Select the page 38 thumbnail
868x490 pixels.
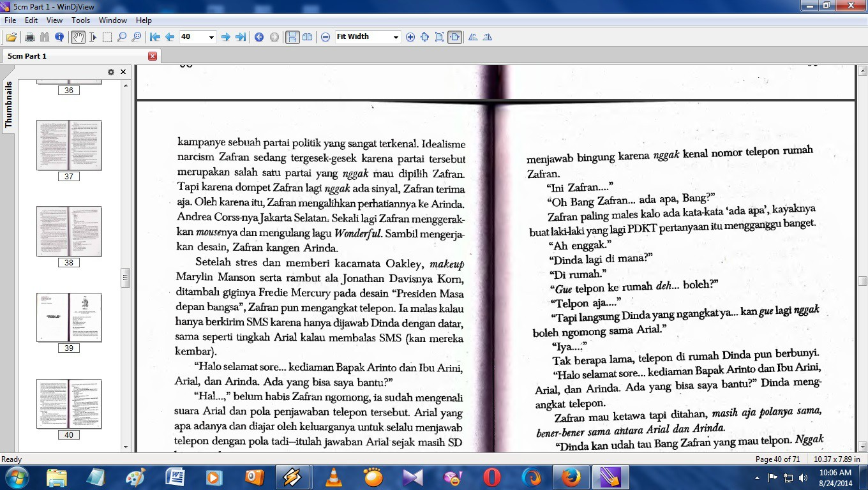coord(69,231)
